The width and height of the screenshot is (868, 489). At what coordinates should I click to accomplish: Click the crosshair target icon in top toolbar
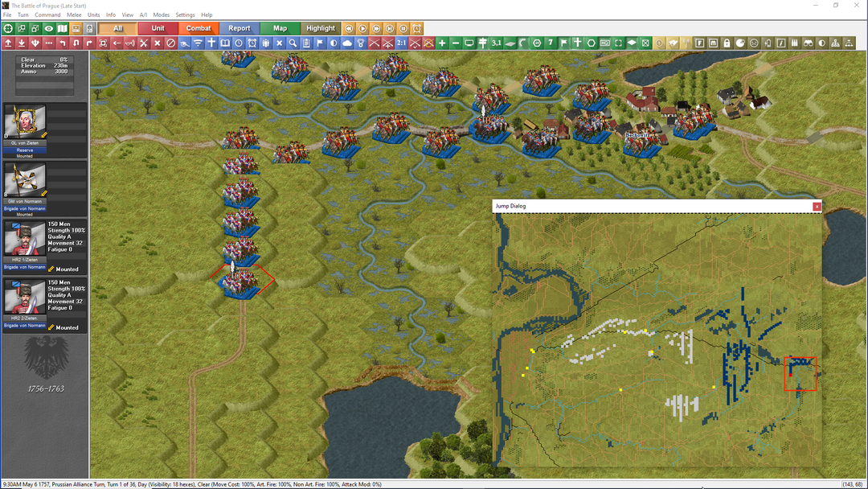point(8,28)
